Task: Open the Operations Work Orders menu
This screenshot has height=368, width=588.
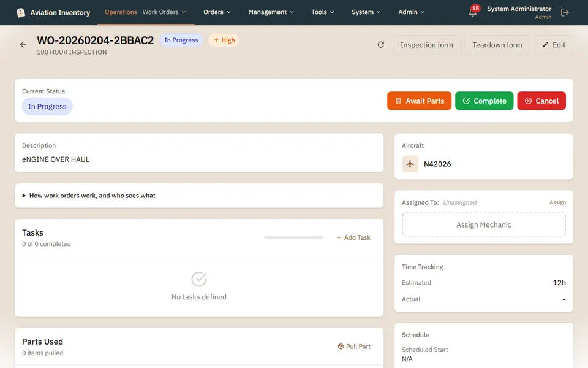Action: pos(146,12)
